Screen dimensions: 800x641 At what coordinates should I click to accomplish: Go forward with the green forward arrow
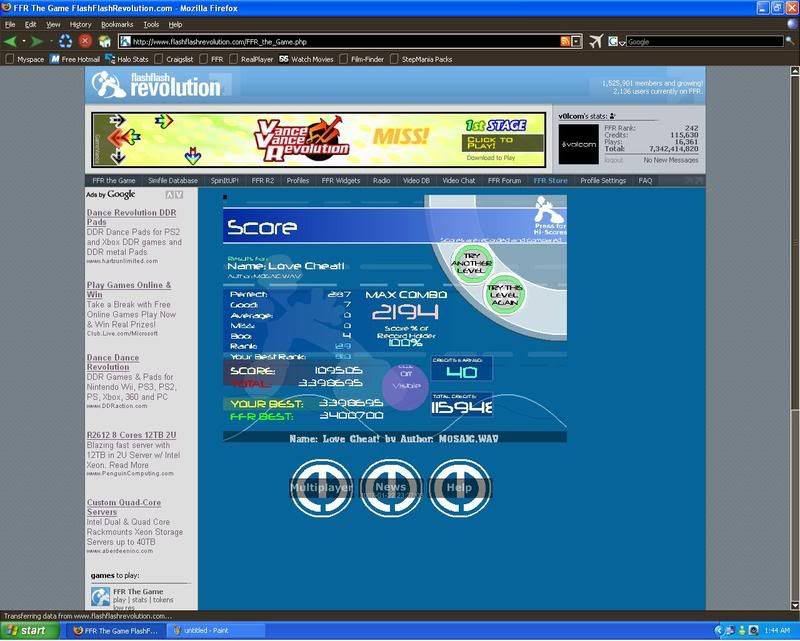[37, 41]
